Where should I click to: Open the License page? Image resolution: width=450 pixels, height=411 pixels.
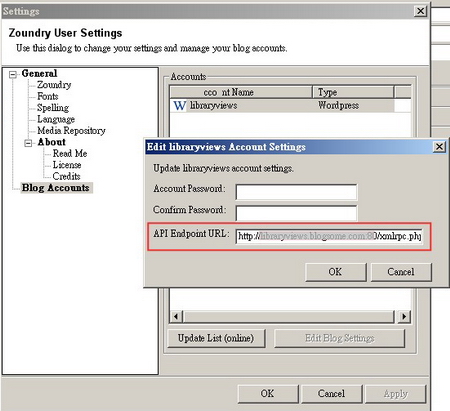tap(67, 165)
